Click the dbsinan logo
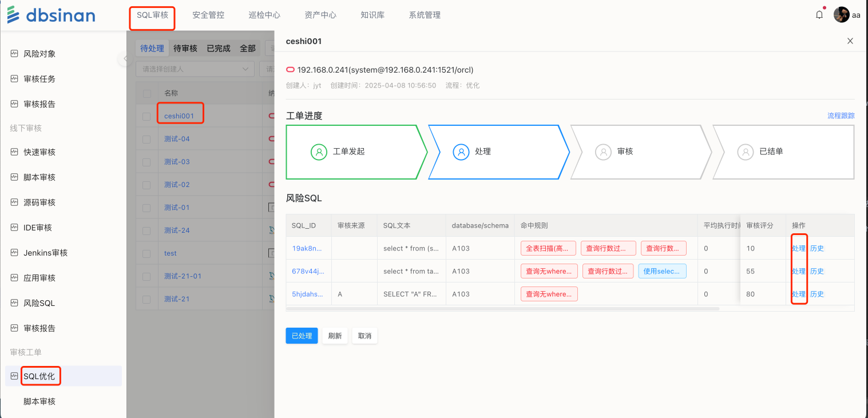 [51, 15]
